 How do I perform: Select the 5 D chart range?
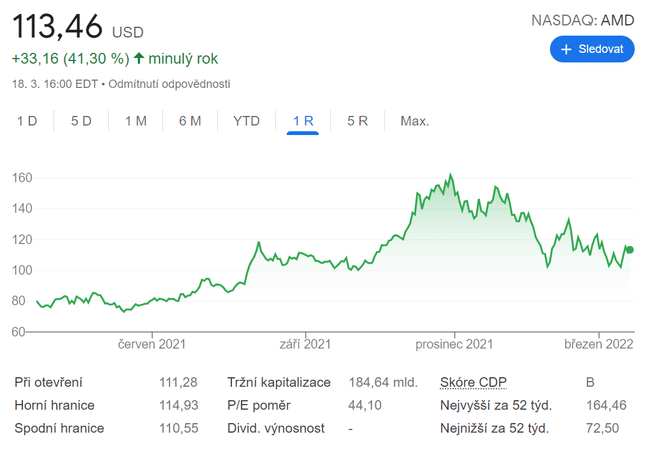(81, 121)
